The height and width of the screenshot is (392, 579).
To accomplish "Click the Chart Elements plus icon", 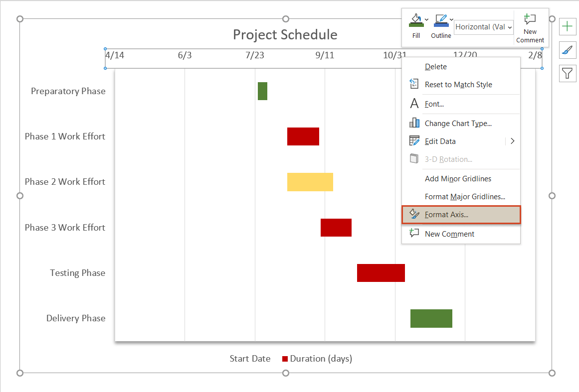I will pos(568,26).
